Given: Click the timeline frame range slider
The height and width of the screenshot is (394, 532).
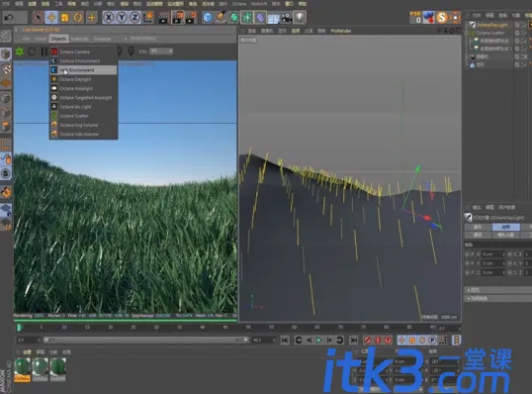Looking at the screenshot, I should click(x=146, y=340).
